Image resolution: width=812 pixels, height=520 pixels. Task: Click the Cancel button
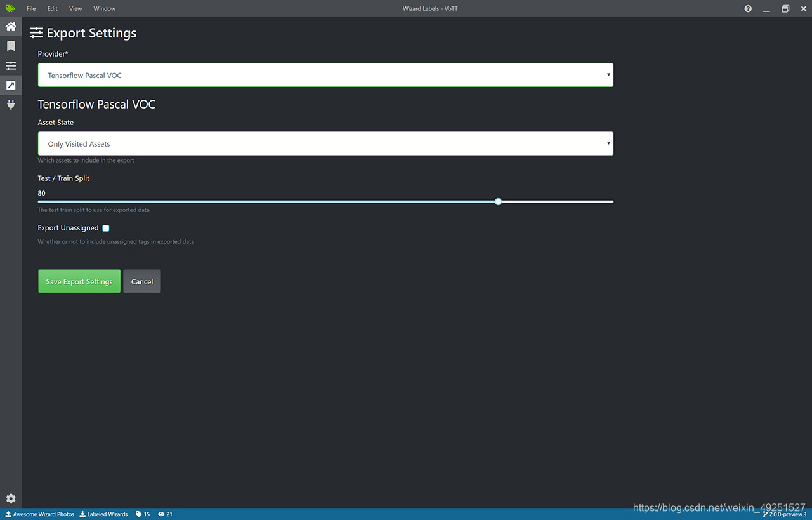point(142,281)
